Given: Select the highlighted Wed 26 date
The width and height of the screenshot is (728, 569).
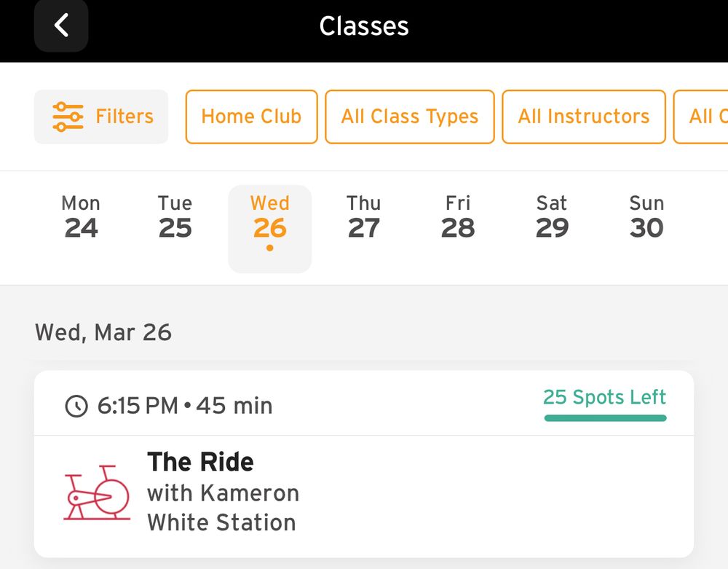Looking at the screenshot, I should tap(270, 229).
